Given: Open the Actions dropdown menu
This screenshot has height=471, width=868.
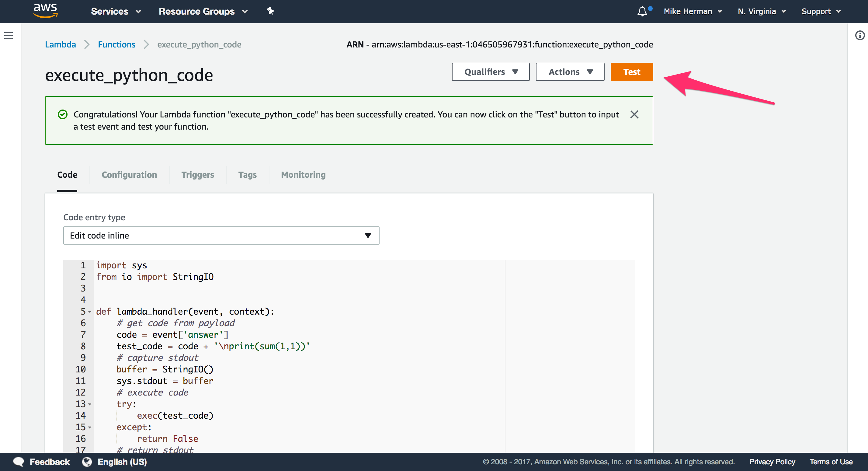Looking at the screenshot, I should 571,72.
